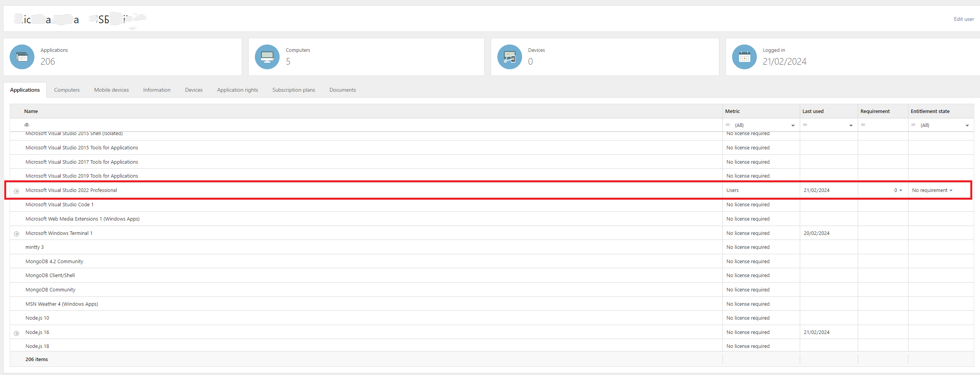The height and width of the screenshot is (375, 980).
Task: Open the Last used filter dropdown
Action: 851,125
